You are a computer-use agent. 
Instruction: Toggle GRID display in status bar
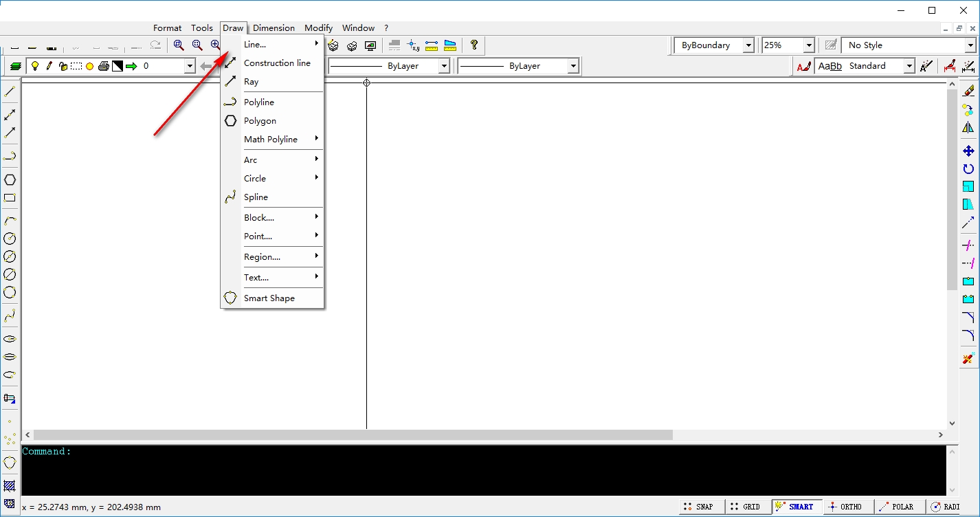(x=745, y=507)
